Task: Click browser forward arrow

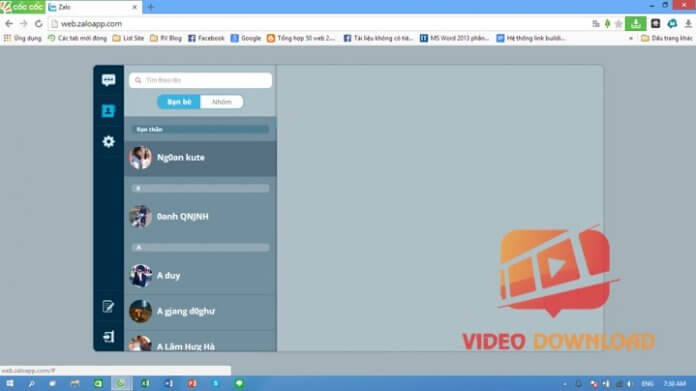Action: [x=24, y=24]
